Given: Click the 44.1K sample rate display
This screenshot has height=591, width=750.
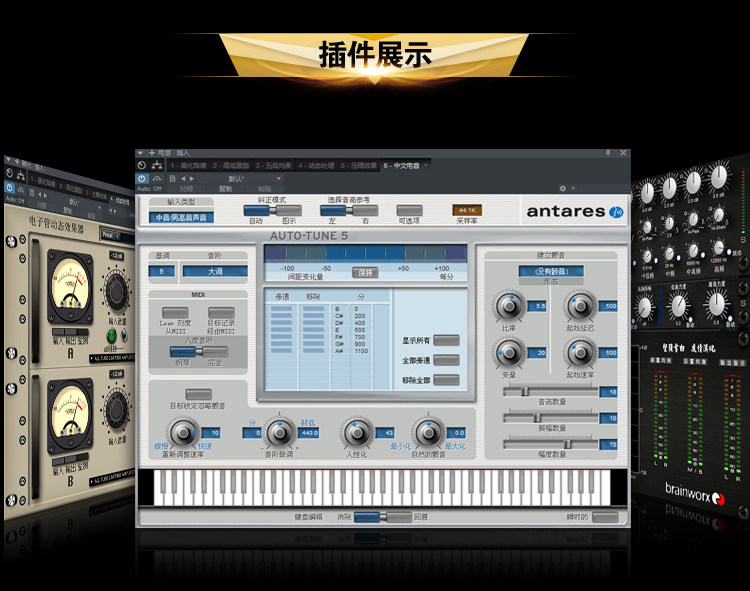Looking at the screenshot, I should [x=467, y=210].
